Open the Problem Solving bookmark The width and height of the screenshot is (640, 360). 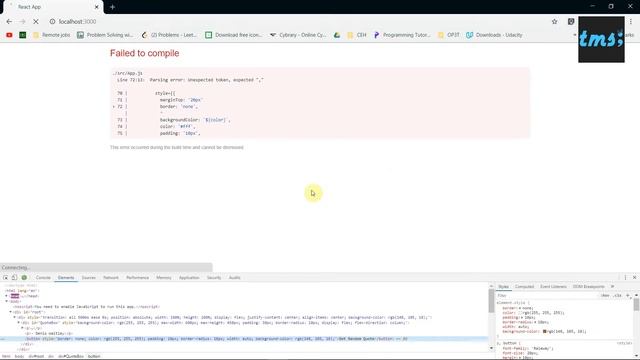pos(105,35)
